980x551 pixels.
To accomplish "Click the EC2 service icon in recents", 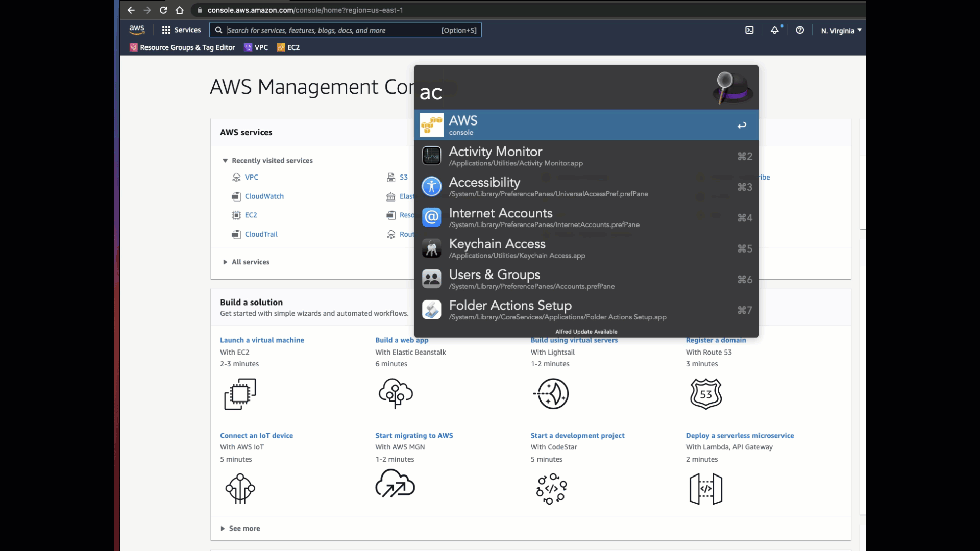I will [x=236, y=215].
